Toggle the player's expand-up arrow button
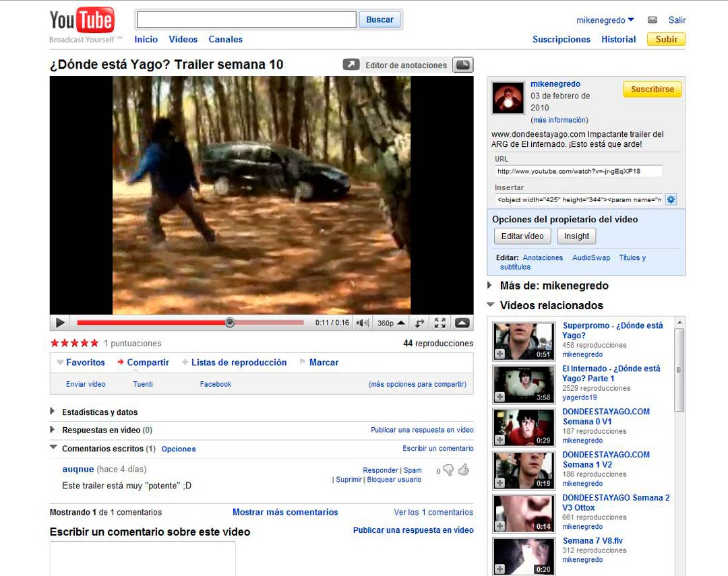The height and width of the screenshot is (576, 728). 462,323
